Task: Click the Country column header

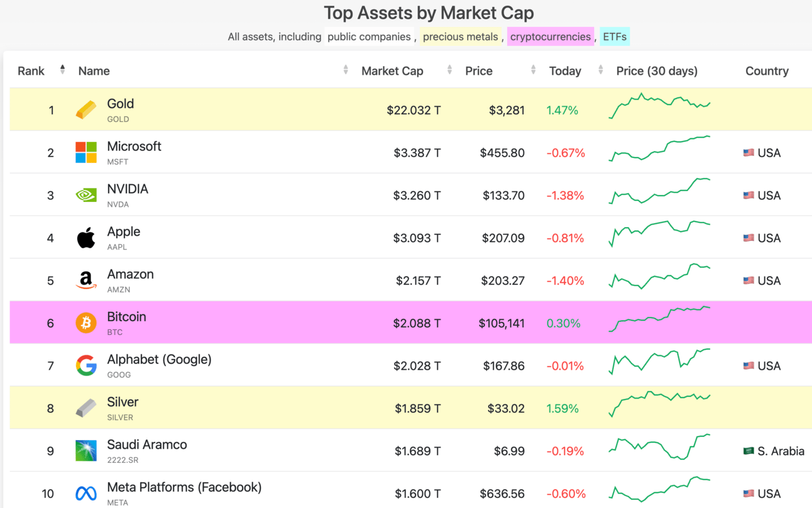Action: coord(767,71)
